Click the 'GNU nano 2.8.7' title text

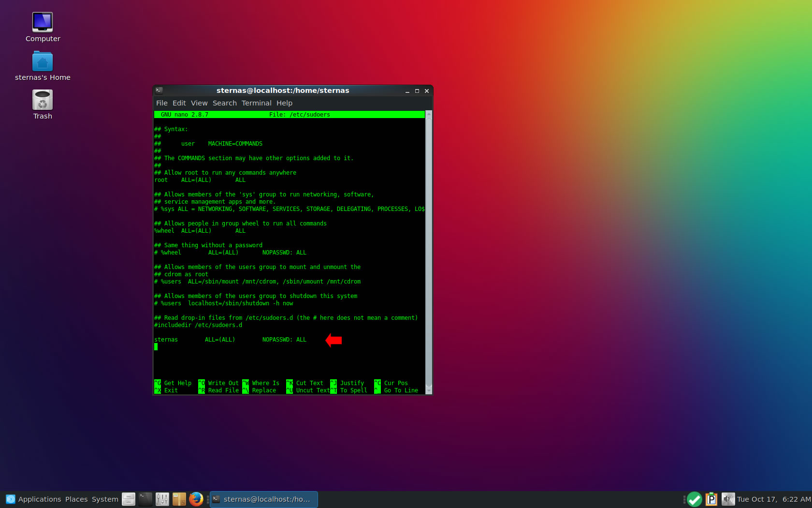[185, 115]
